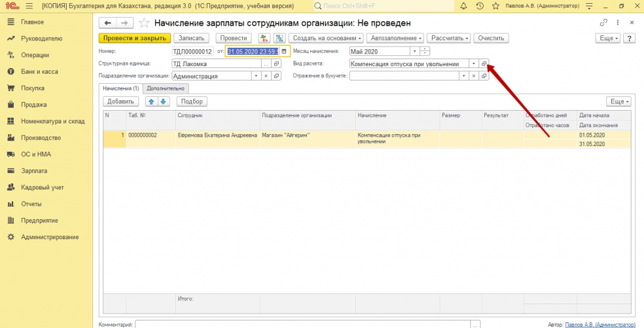The image size is (644, 328).
Task: Clear Подразделение организации field
Action: 266,76
